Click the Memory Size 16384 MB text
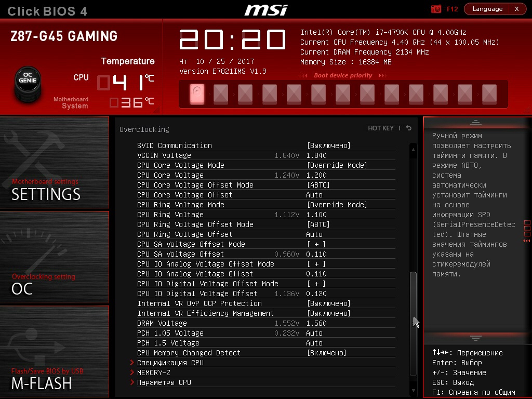Screen dimensions: 532x399 [345, 62]
